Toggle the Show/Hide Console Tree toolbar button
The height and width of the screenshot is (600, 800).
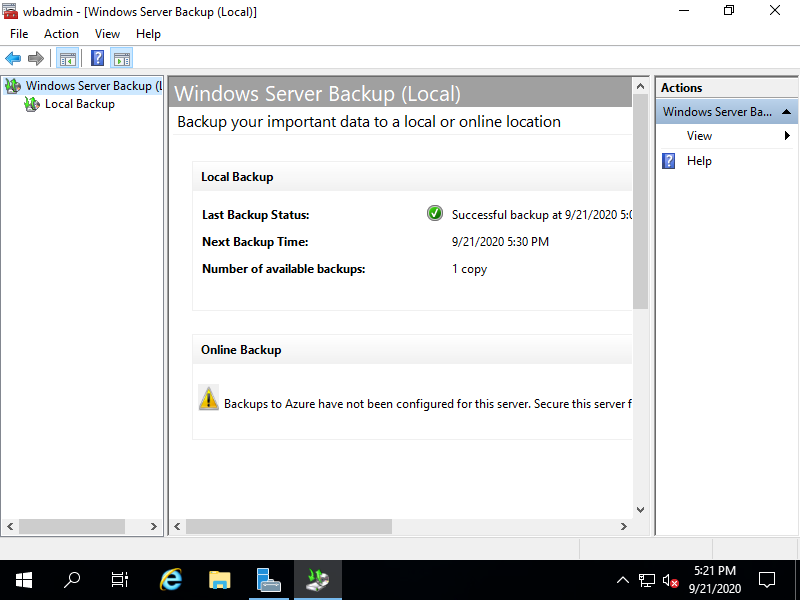(x=67, y=57)
